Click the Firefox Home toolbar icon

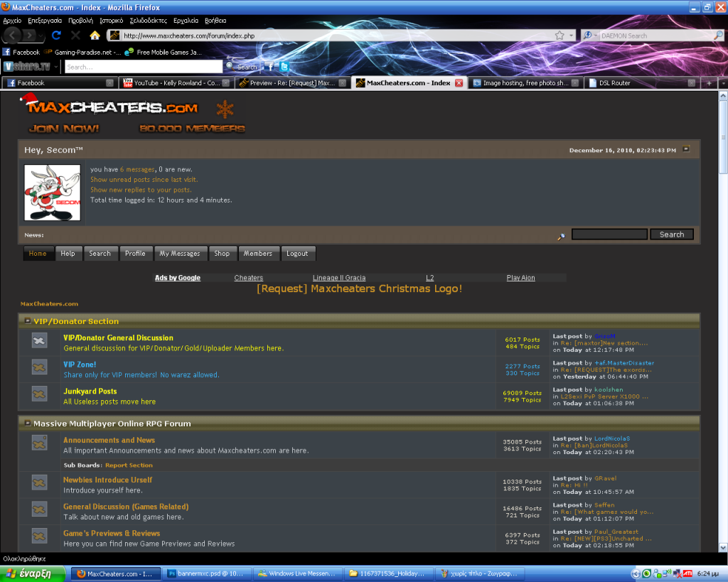tap(95, 35)
